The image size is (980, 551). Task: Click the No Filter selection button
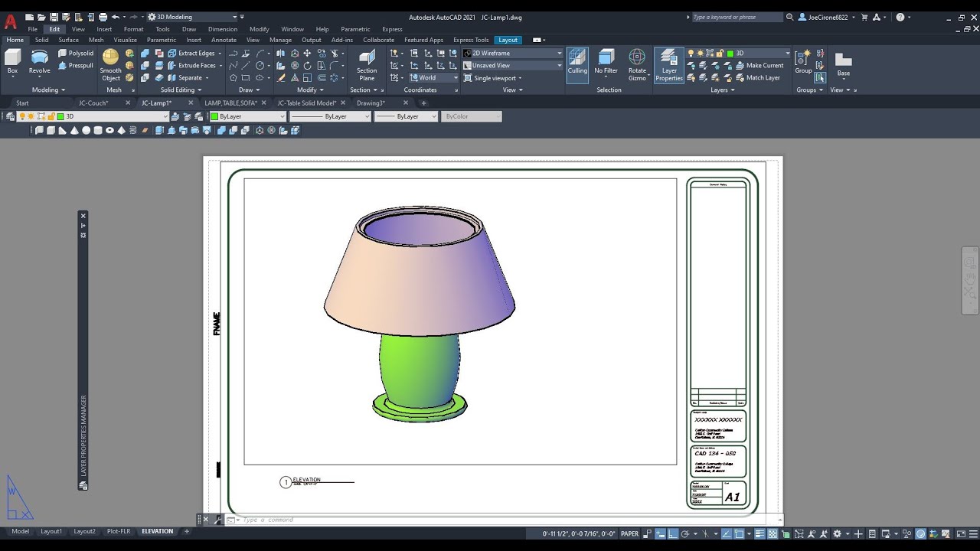click(x=606, y=64)
